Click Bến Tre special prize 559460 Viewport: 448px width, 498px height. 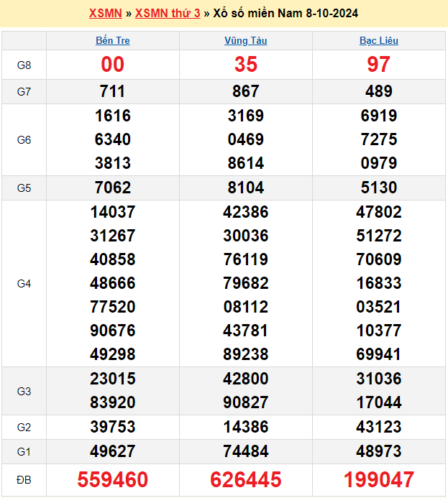113,479
